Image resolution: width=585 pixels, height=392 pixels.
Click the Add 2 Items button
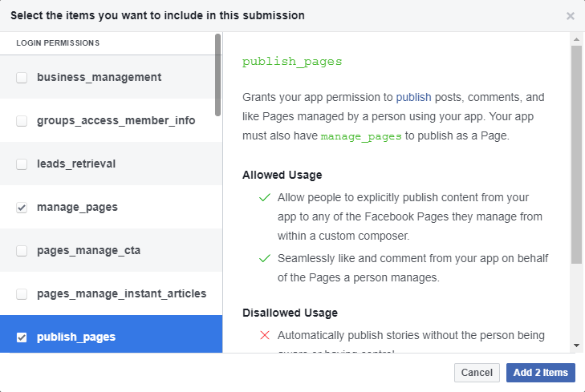click(541, 373)
